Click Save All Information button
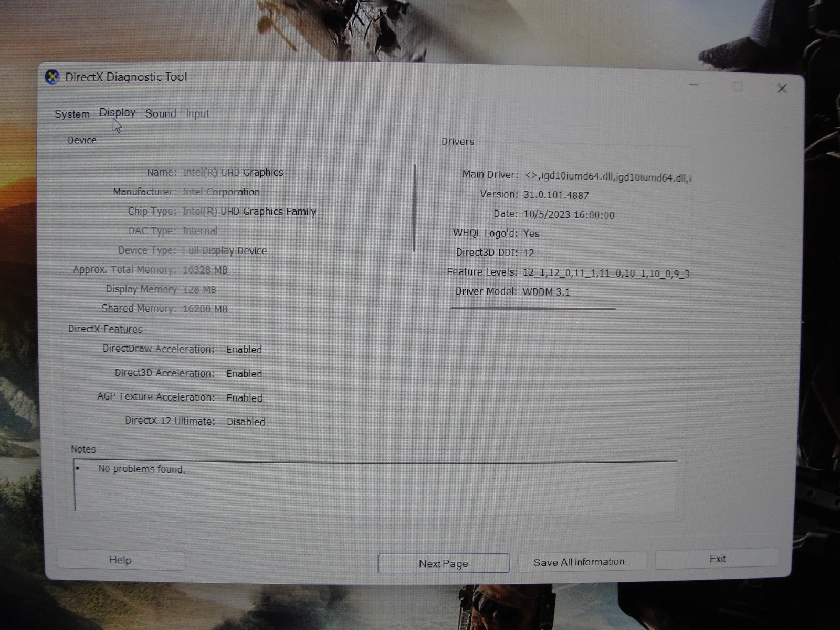Viewport: 840px width, 630px height. pos(582,562)
